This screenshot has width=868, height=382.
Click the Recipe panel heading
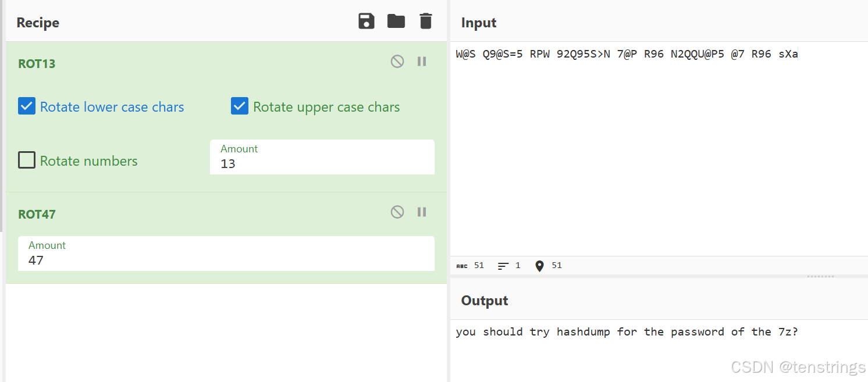coord(38,23)
